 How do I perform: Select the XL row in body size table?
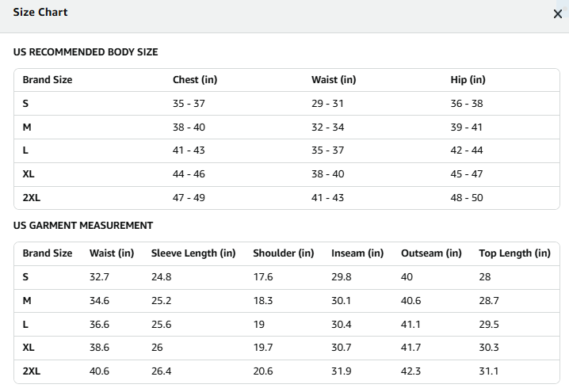[x=287, y=174]
